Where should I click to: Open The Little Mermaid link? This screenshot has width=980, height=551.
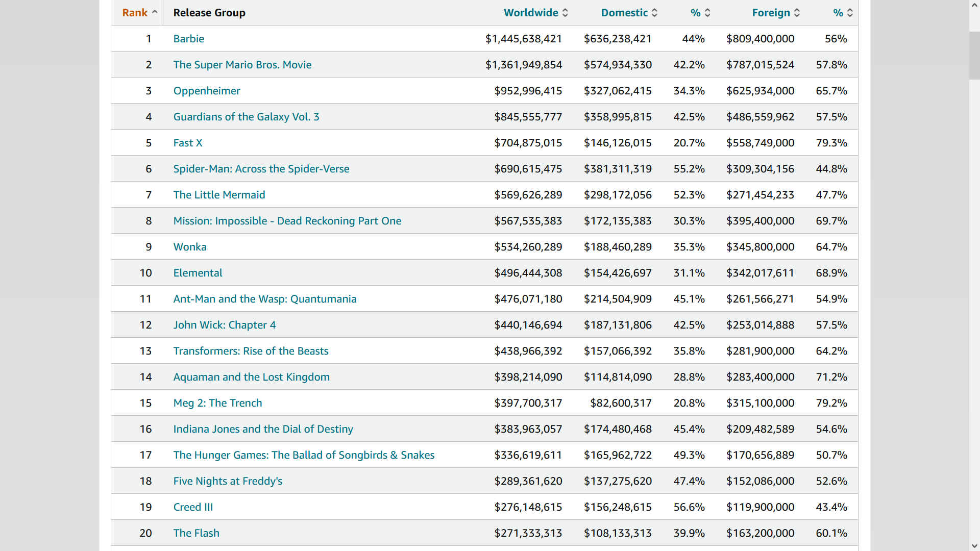point(219,195)
